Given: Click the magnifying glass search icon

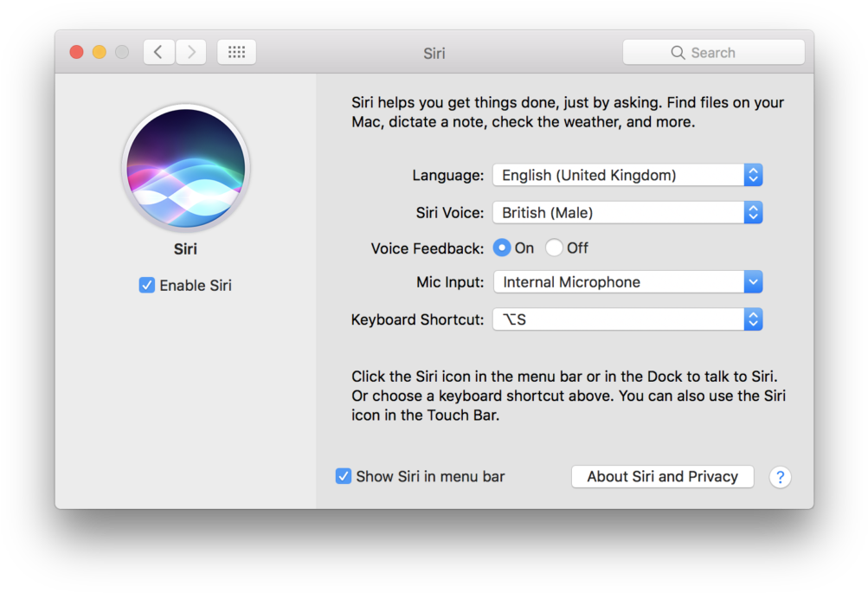Looking at the screenshot, I should coord(678,53).
